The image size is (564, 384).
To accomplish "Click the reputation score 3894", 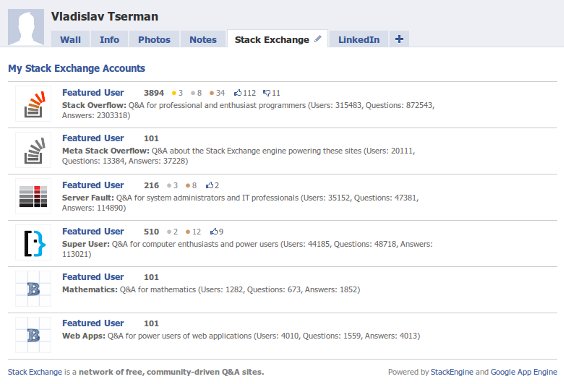I will tap(154, 93).
